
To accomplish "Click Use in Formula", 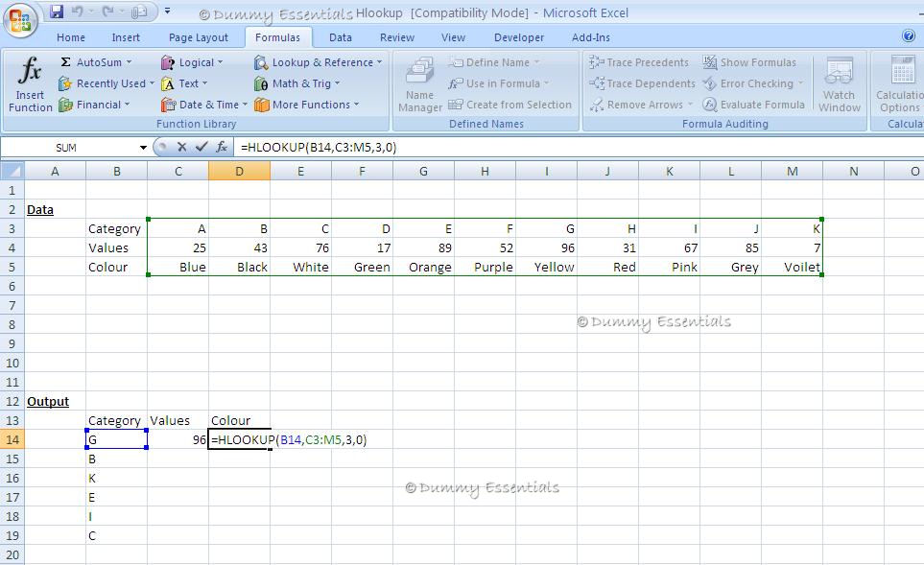I will [498, 83].
